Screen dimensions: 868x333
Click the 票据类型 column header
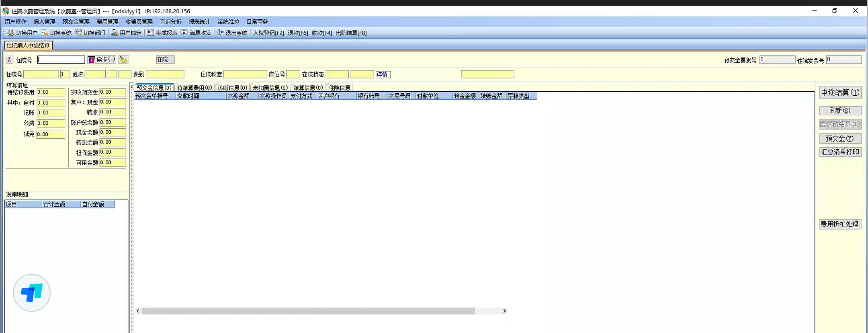click(521, 96)
